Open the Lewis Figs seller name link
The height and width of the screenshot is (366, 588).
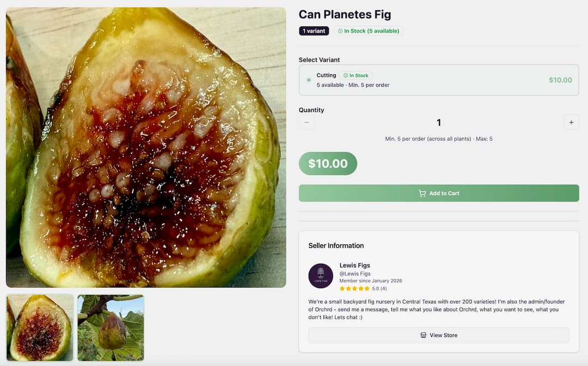(355, 265)
